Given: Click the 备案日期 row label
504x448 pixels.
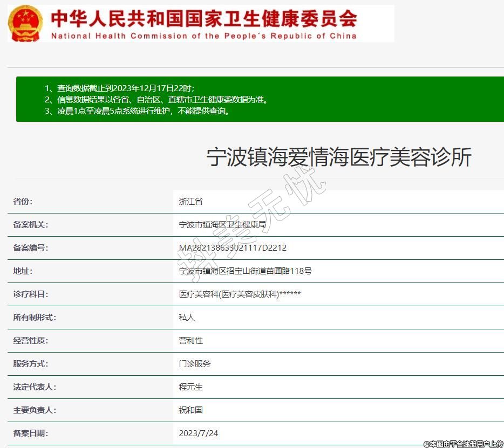Looking at the screenshot, I should click(x=31, y=433).
